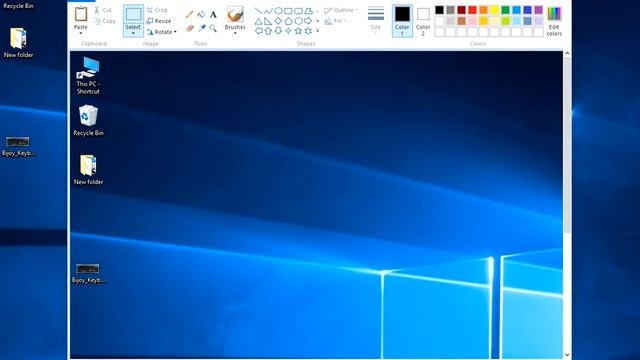Image resolution: width=640 pixels, height=360 pixels.
Task: Click the Copy button
Action: tap(104, 21)
